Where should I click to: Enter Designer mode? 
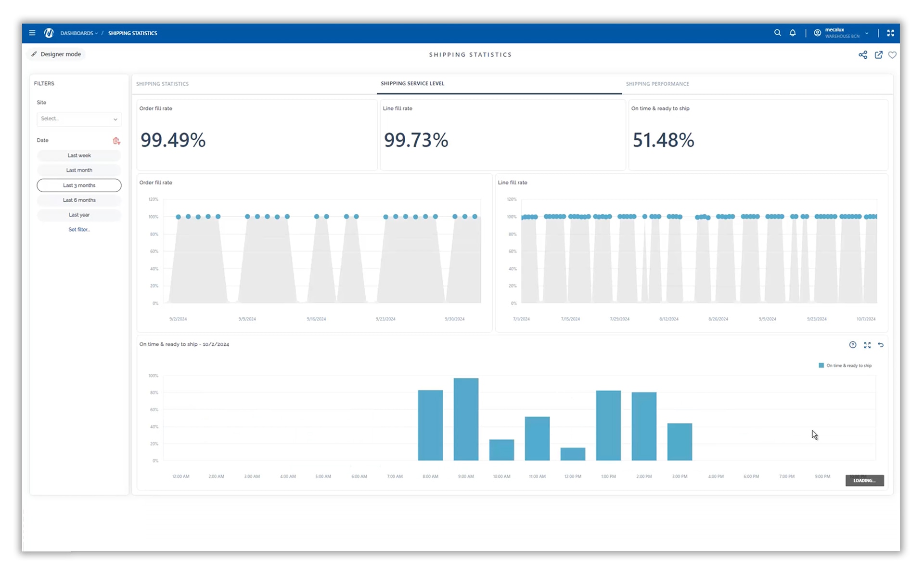pos(56,54)
